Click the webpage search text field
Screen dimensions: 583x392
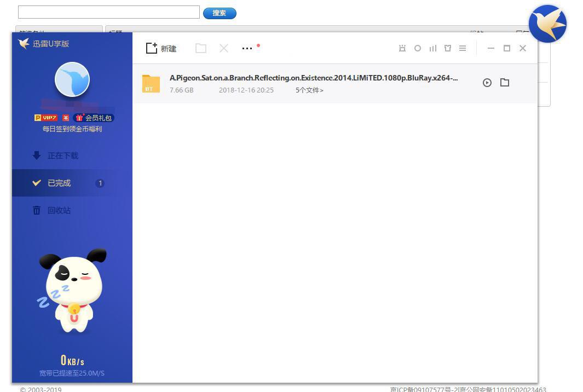tap(108, 12)
